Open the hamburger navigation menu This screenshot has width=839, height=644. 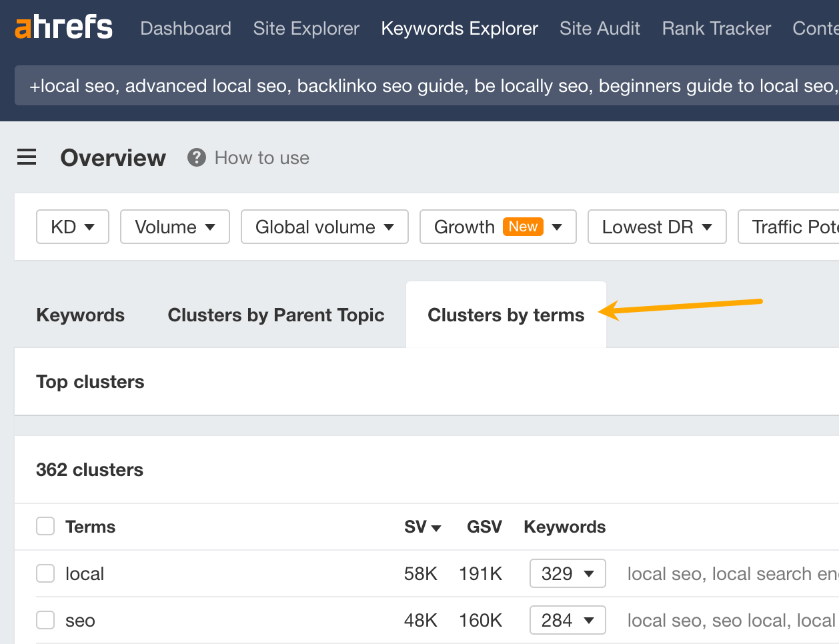pyautogui.click(x=26, y=157)
